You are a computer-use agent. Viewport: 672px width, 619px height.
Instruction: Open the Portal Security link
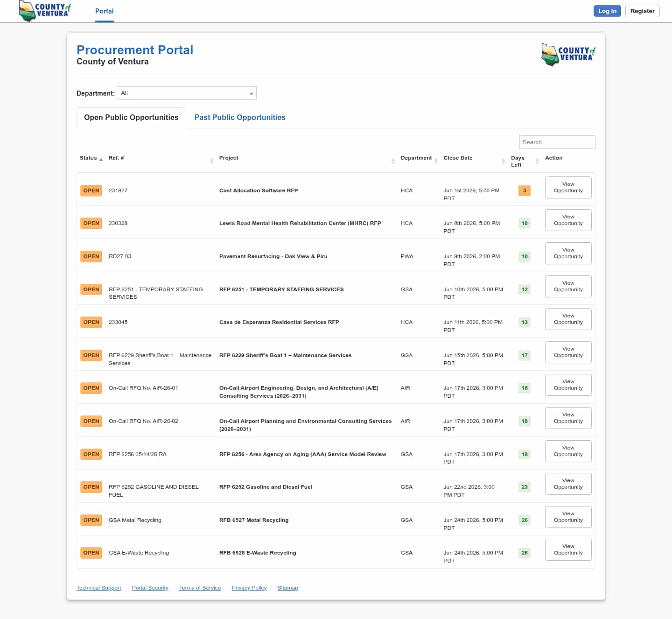(150, 588)
